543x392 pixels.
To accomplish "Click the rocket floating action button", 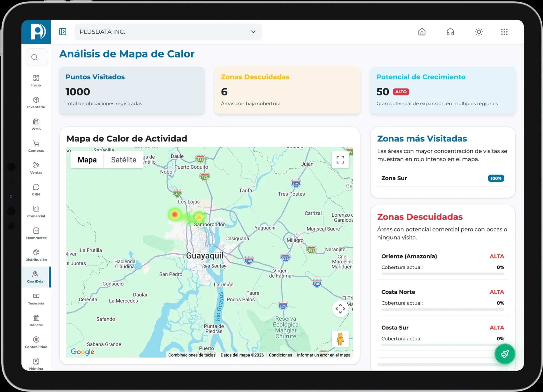I will click(x=505, y=354).
